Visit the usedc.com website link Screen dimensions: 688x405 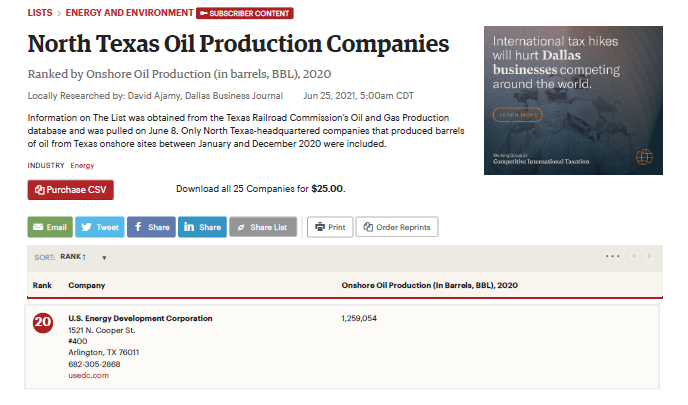[88, 375]
